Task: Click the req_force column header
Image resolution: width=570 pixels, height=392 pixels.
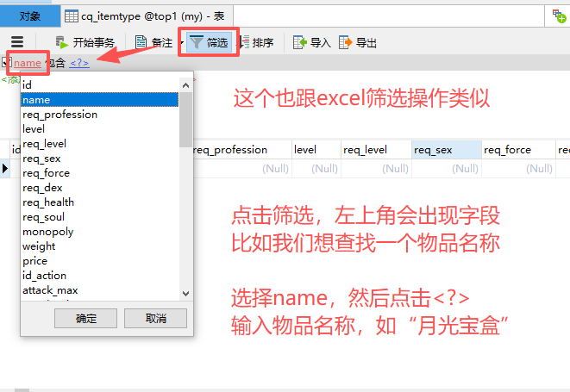Action: [518, 150]
